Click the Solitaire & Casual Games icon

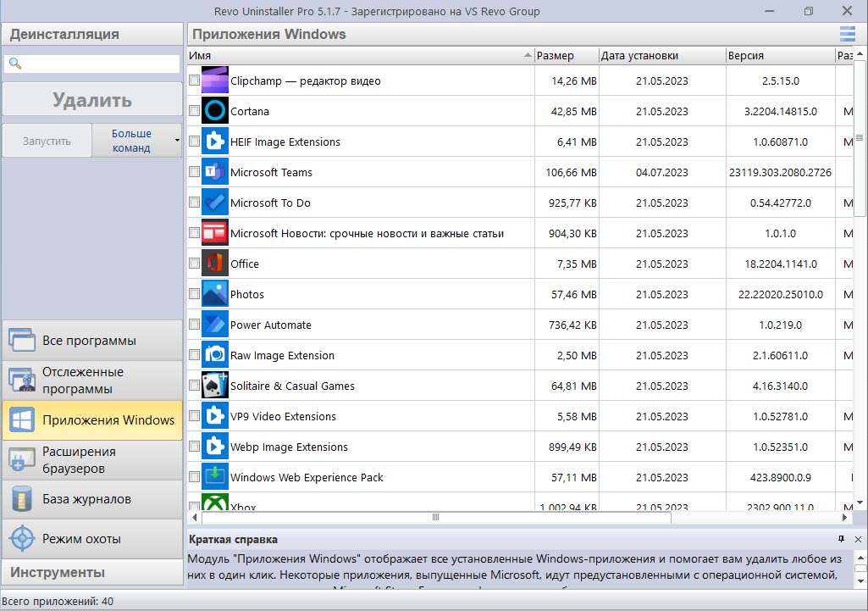[x=215, y=385]
